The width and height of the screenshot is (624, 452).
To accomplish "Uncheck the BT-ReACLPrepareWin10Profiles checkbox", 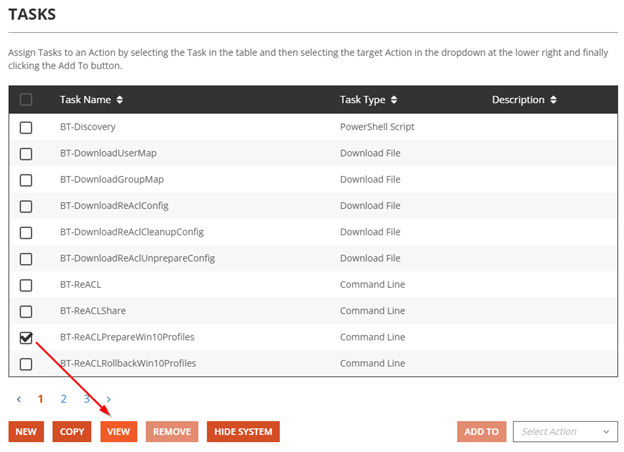I will 26,337.
